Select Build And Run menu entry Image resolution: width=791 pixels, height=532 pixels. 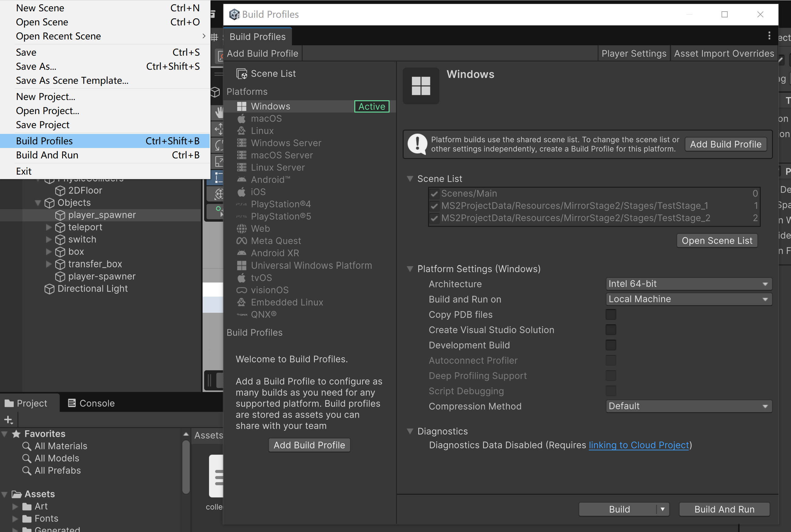coord(105,155)
